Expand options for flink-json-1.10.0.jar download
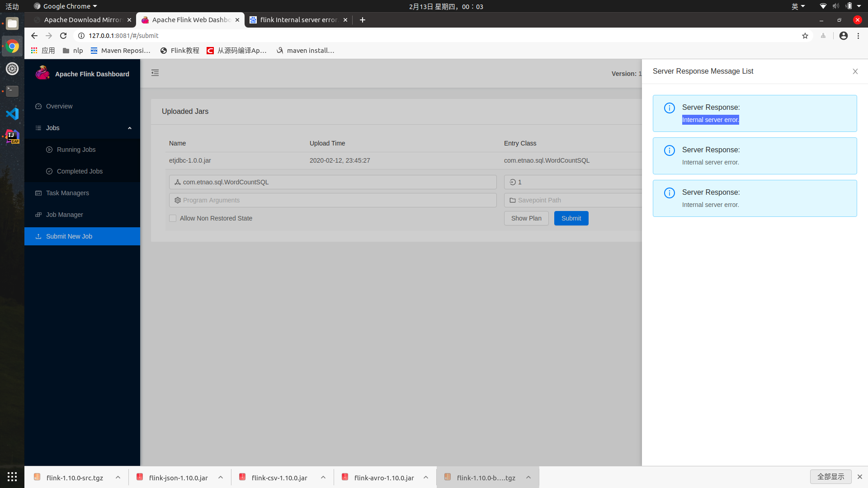Image resolution: width=868 pixels, height=488 pixels. tap(221, 477)
